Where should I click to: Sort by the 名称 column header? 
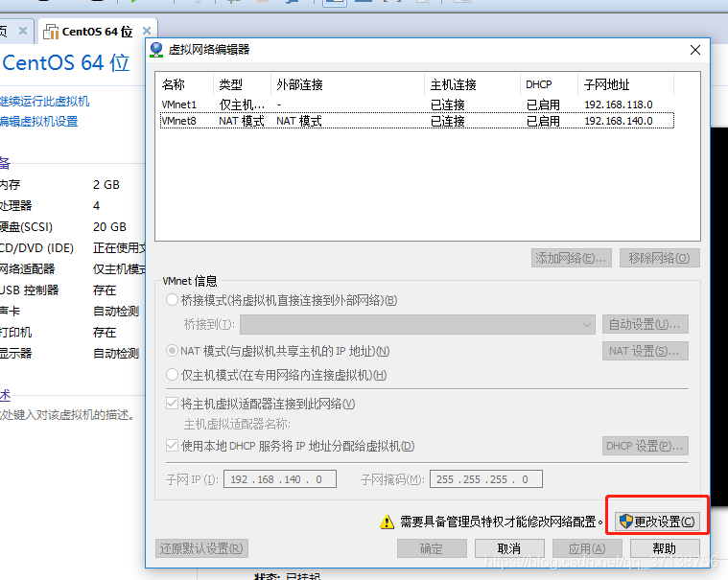(x=185, y=84)
